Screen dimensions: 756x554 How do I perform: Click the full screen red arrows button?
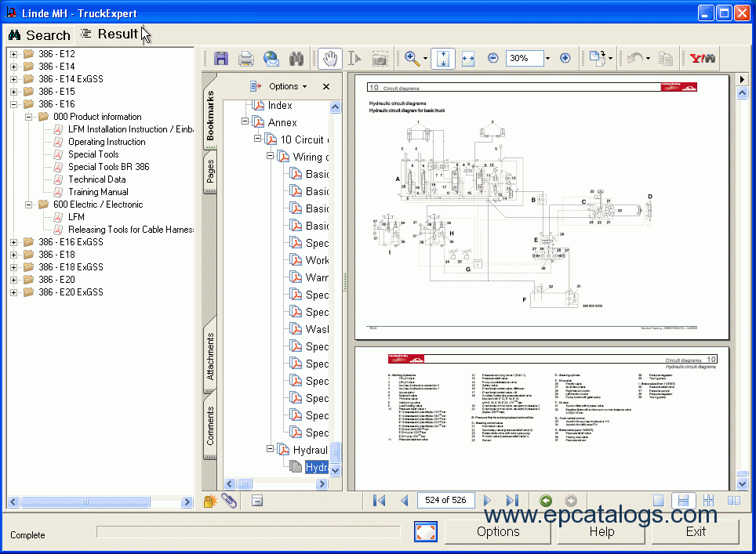pyautogui.click(x=426, y=532)
